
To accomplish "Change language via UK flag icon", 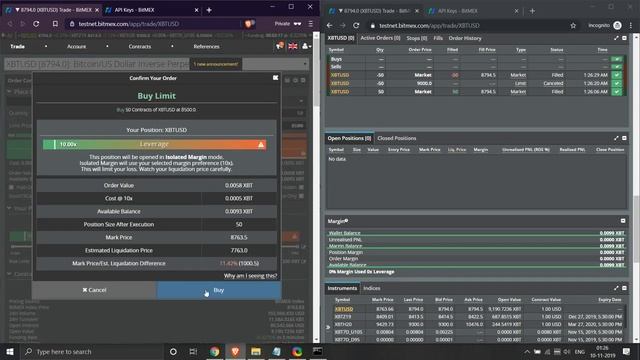I will (293, 46).
